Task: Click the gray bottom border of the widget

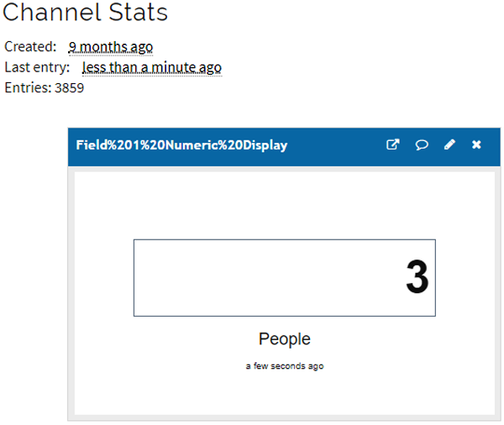Action: pyautogui.click(x=284, y=417)
